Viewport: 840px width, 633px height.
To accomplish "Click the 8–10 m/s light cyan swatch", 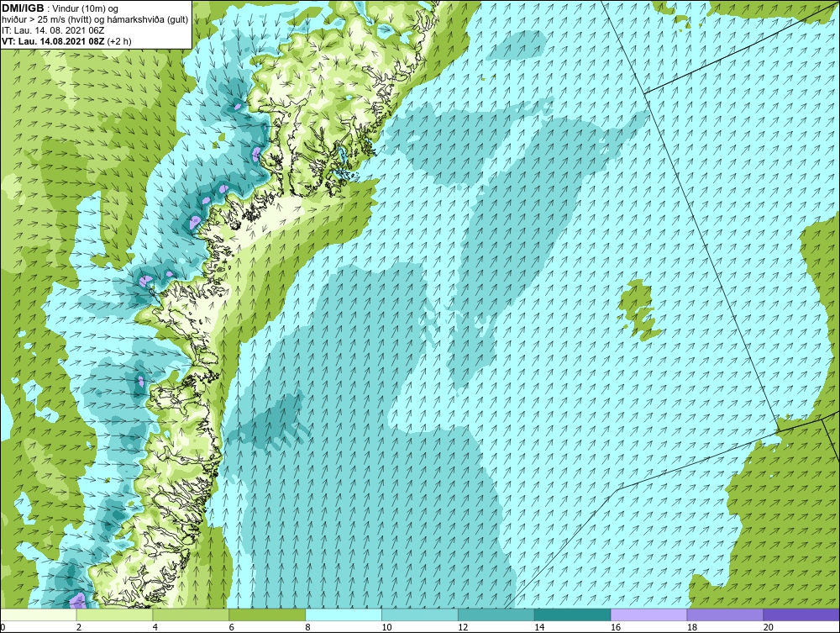I will coord(344,615).
